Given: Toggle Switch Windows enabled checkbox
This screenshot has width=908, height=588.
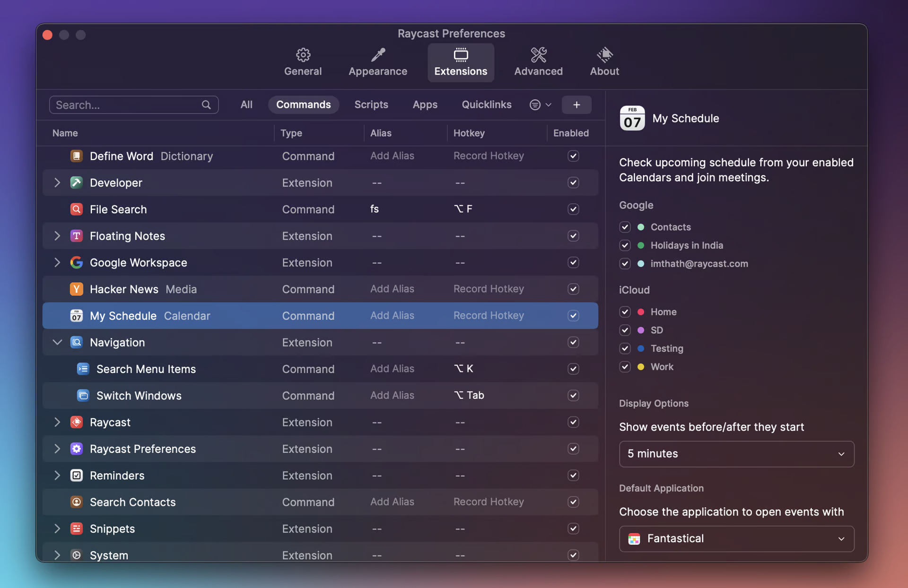Looking at the screenshot, I should point(573,396).
